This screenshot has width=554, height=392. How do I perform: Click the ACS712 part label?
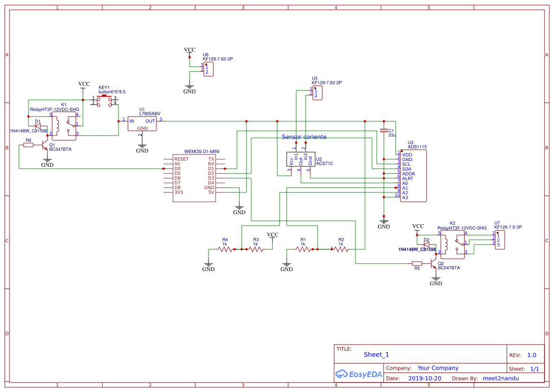click(x=324, y=164)
